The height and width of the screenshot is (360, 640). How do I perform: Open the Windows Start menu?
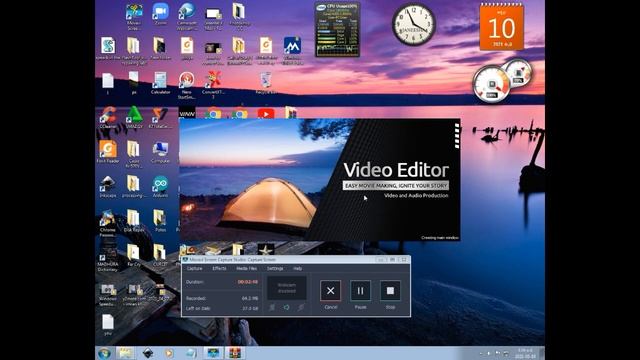pyautogui.click(x=104, y=353)
